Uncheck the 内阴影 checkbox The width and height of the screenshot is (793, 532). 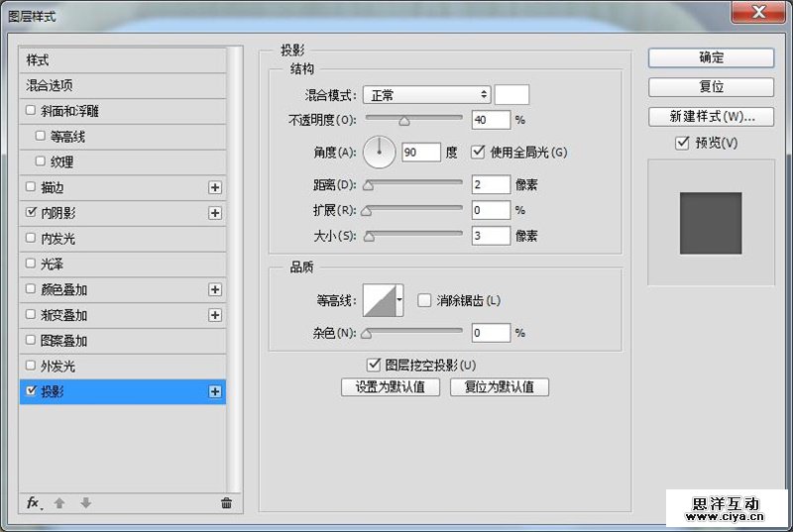click(x=31, y=212)
